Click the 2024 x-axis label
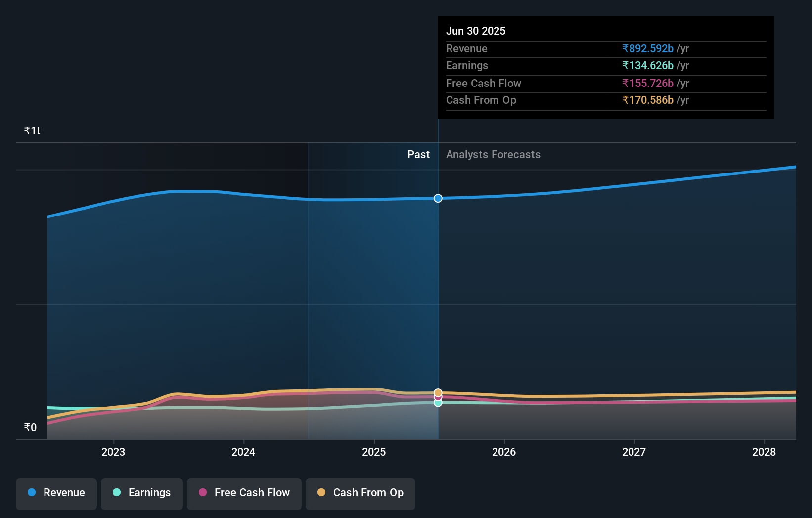The image size is (812, 518). click(243, 452)
